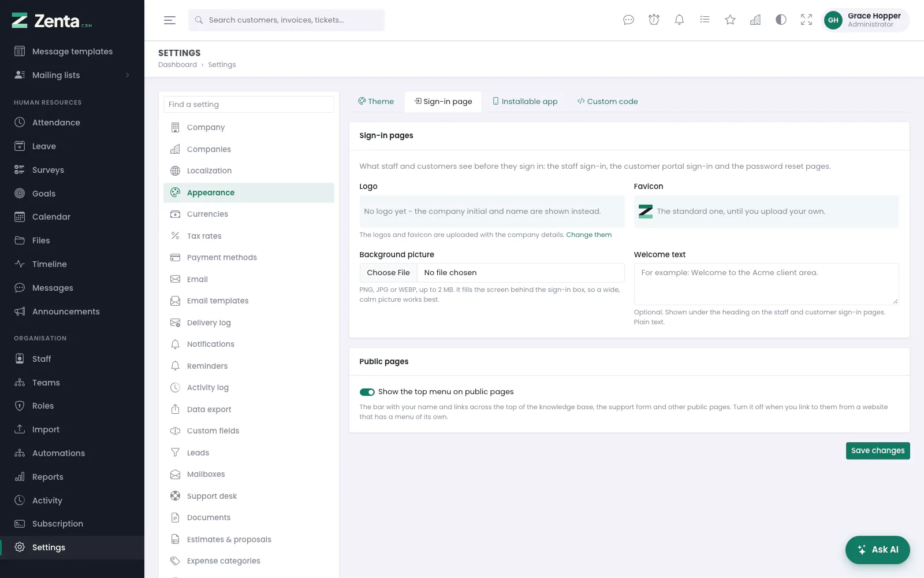Click the Dashboard breadcrumb link
The width and height of the screenshot is (924, 578).
[177, 65]
